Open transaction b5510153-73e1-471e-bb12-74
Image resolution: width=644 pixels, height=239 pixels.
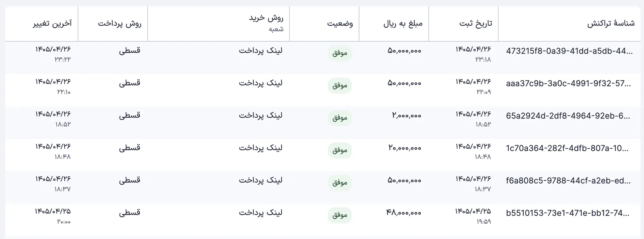click(x=568, y=213)
